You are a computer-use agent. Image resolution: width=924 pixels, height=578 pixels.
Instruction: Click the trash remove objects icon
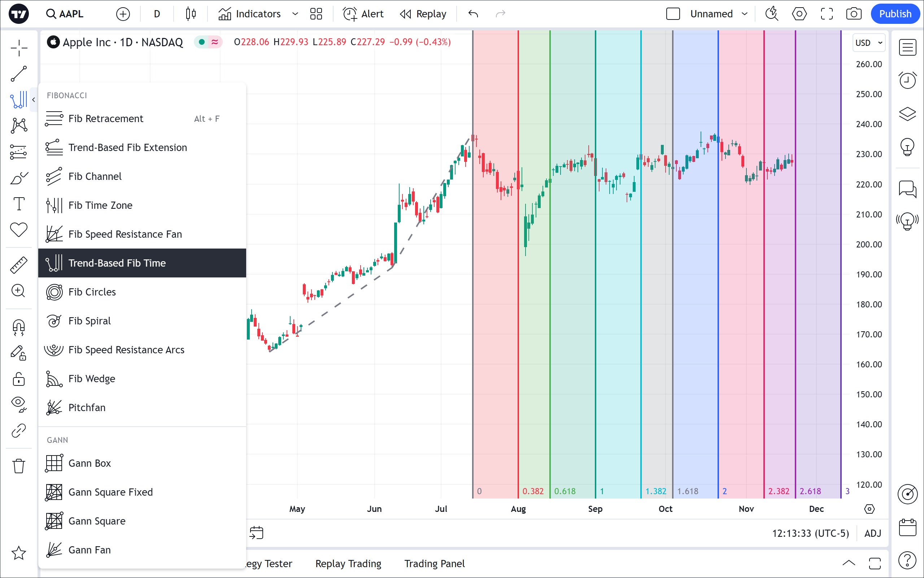(19, 466)
